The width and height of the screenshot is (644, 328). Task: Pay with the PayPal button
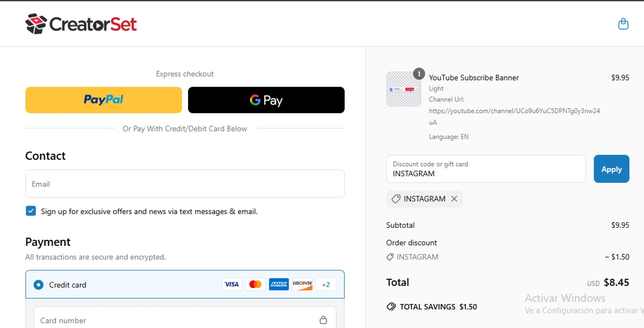tap(103, 100)
